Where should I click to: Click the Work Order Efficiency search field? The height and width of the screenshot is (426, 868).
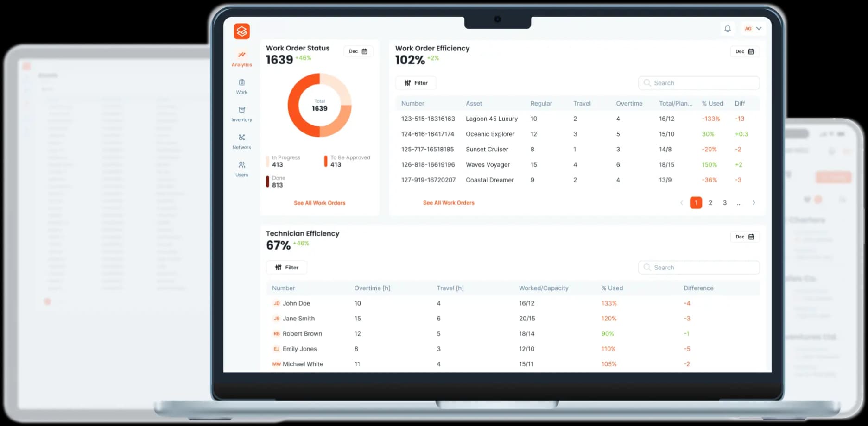(x=698, y=83)
